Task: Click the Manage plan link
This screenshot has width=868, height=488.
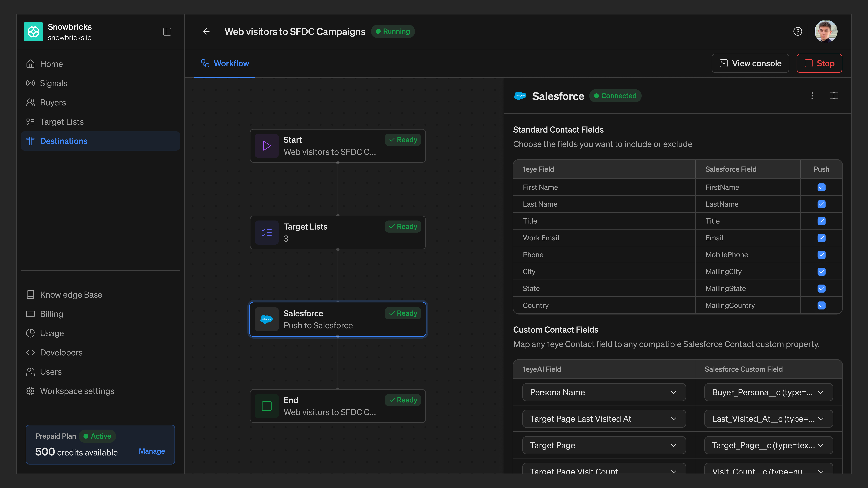Action: click(x=152, y=451)
